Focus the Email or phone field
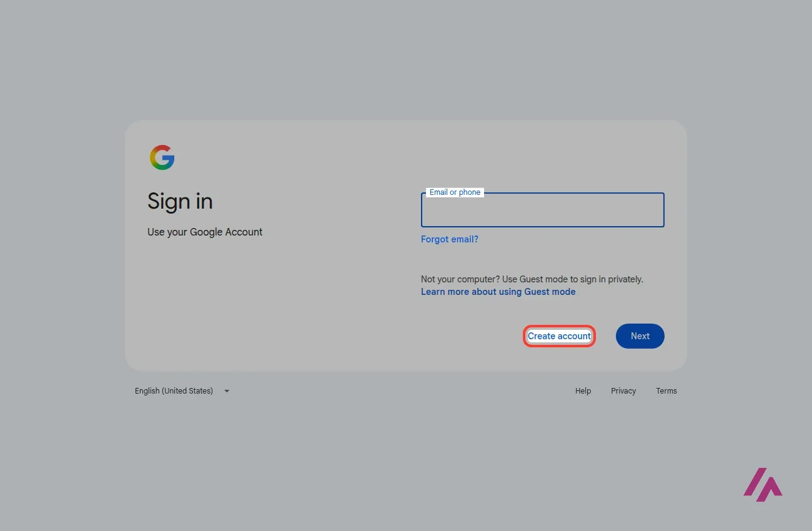The width and height of the screenshot is (812, 531). click(x=542, y=210)
